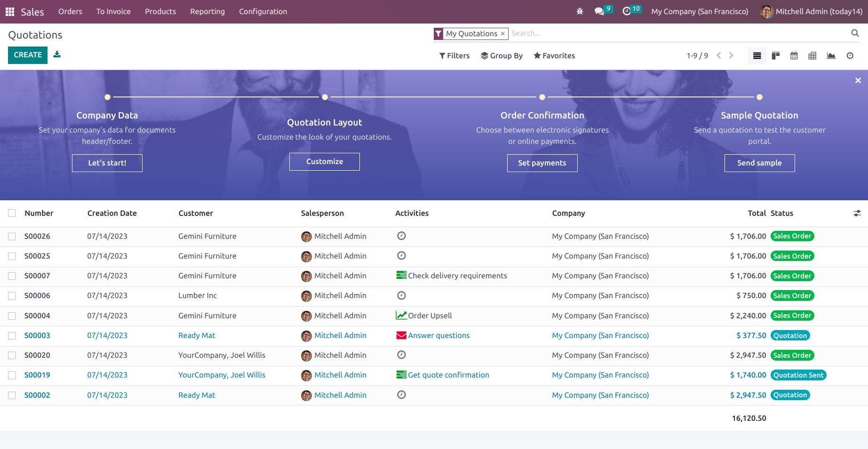Open the Filters dropdown
Image resolution: width=868 pixels, height=449 pixels.
[x=454, y=55]
